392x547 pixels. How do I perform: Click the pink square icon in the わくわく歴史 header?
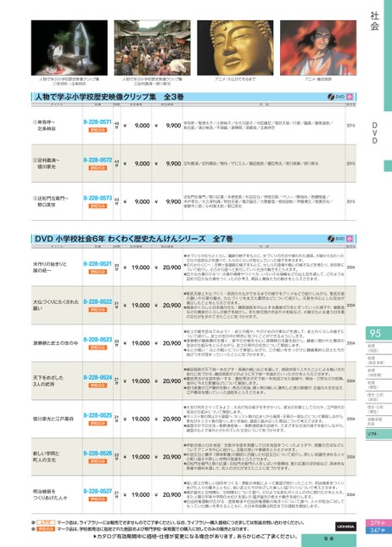[350, 239]
